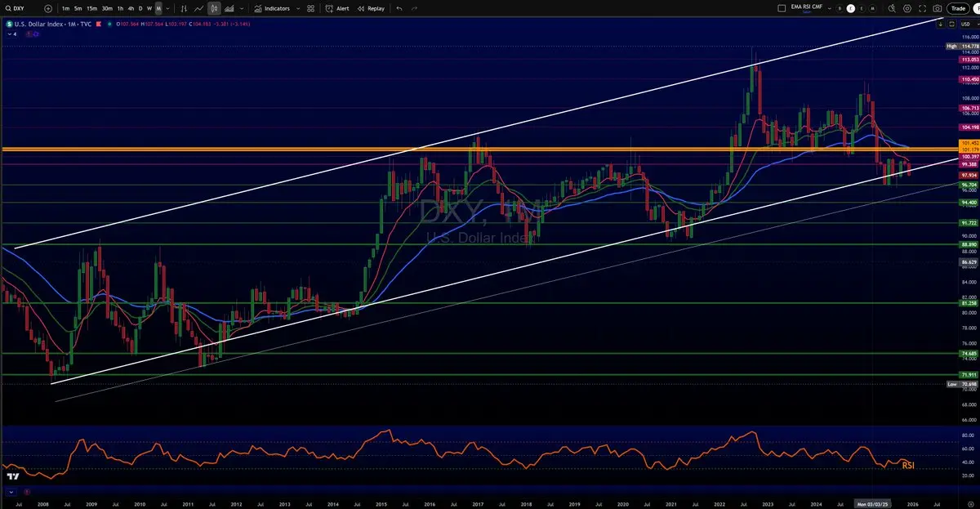Viewport: 980px width, 509px height.
Task: Click the 104.198 price label
Action: 969,127
